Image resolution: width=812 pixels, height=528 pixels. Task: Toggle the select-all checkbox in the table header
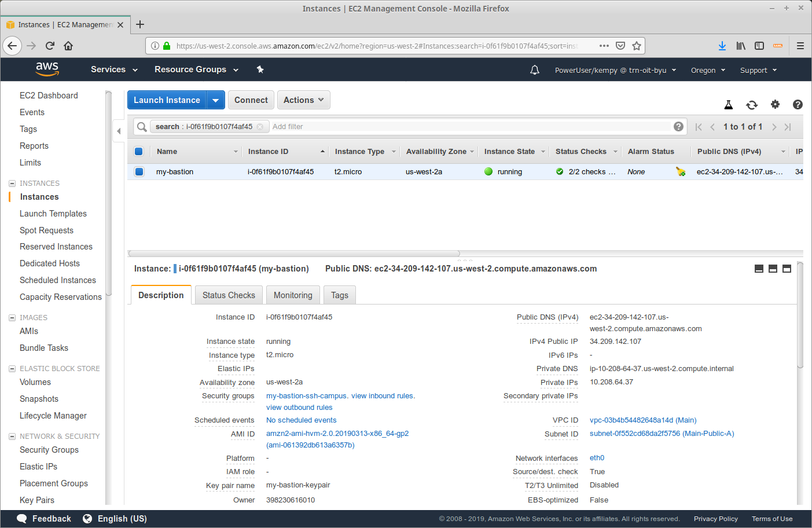[x=139, y=152]
